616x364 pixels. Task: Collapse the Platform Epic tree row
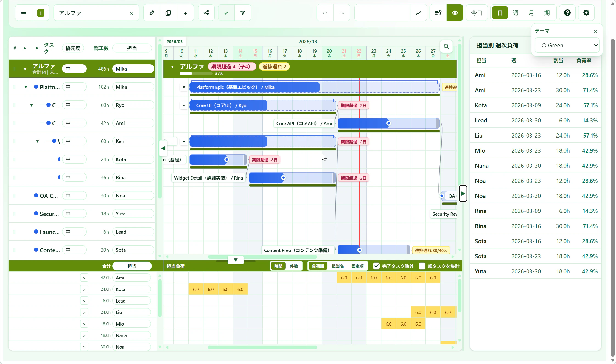click(26, 87)
